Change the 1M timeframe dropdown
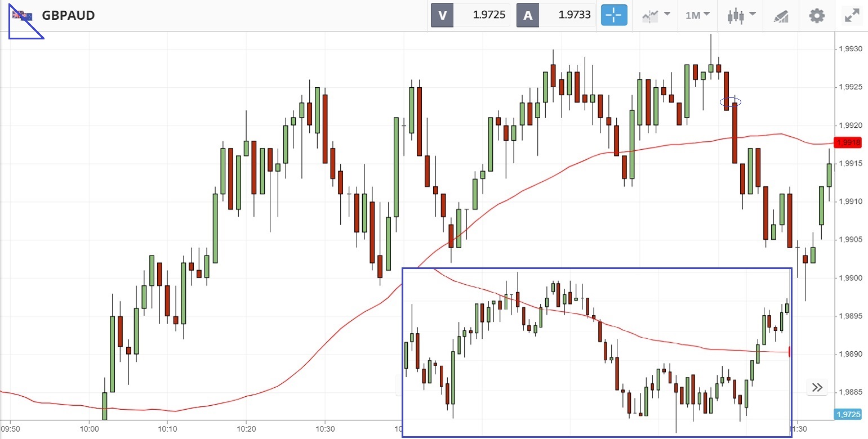The width and height of the screenshot is (868, 439). click(697, 15)
